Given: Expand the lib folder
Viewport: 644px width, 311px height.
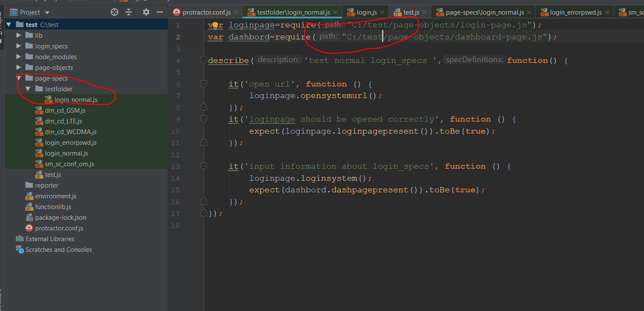Looking at the screenshot, I should [x=19, y=35].
